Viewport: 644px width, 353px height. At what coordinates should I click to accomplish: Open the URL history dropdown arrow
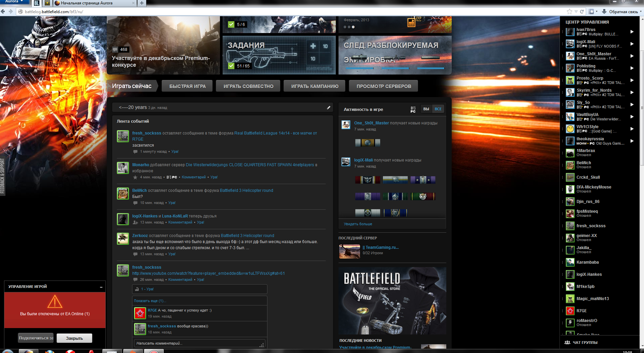coord(576,11)
